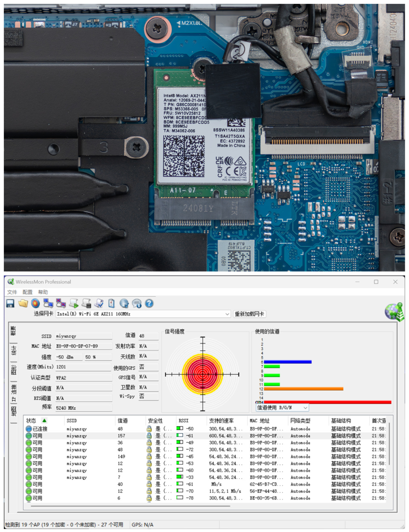Image resolution: width=409 pixels, height=532 pixels.
Task: Click the signal bar icon beside RSSI -78
Action: point(180,497)
